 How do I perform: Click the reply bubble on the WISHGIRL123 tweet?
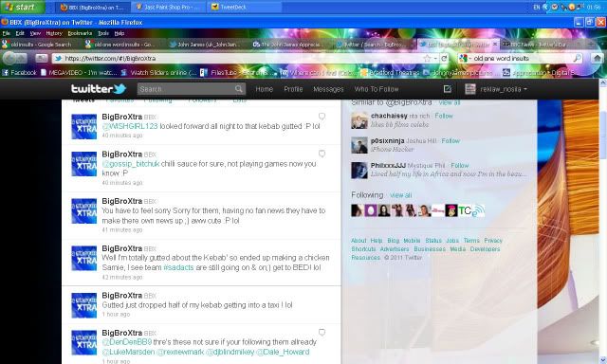[322, 116]
